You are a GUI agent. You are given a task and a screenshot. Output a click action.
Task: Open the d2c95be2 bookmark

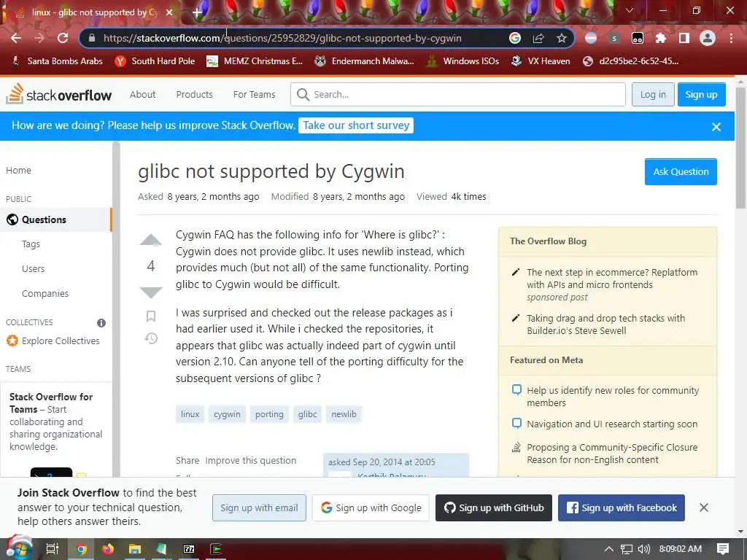631,61
